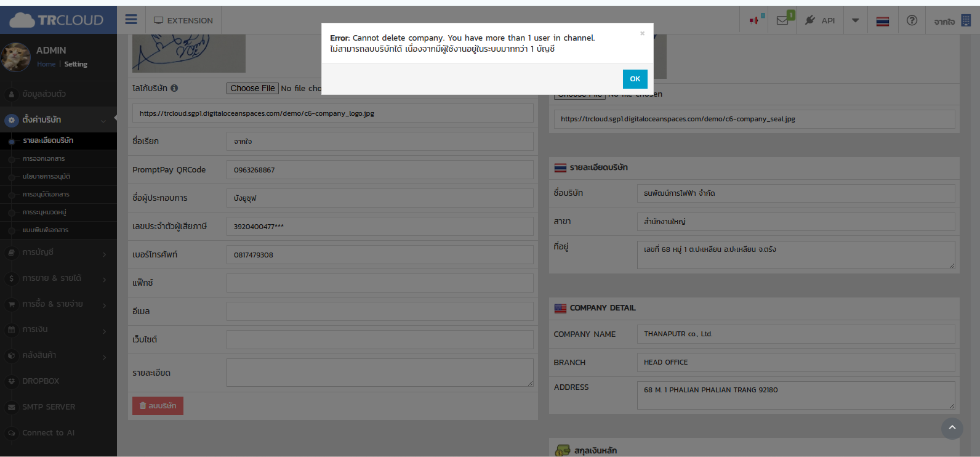This screenshot has height=457, width=980.
Task: Click the red ลบบริษัท delete button
Action: click(158, 406)
